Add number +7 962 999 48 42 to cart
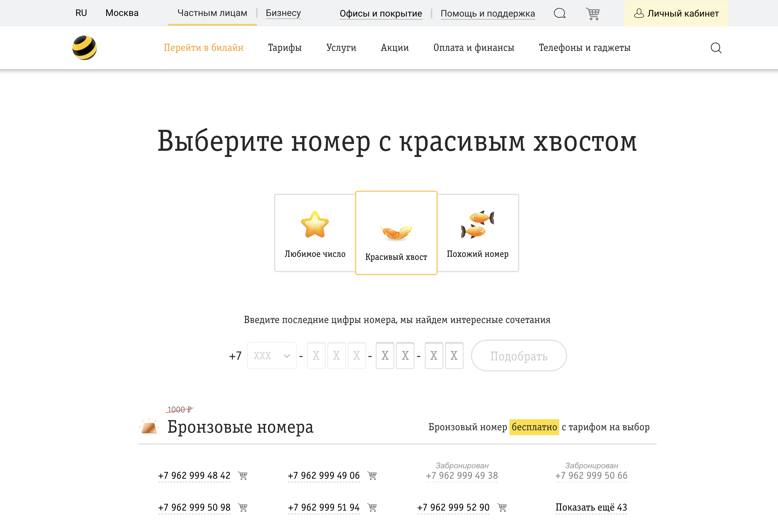 pos(243,475)
